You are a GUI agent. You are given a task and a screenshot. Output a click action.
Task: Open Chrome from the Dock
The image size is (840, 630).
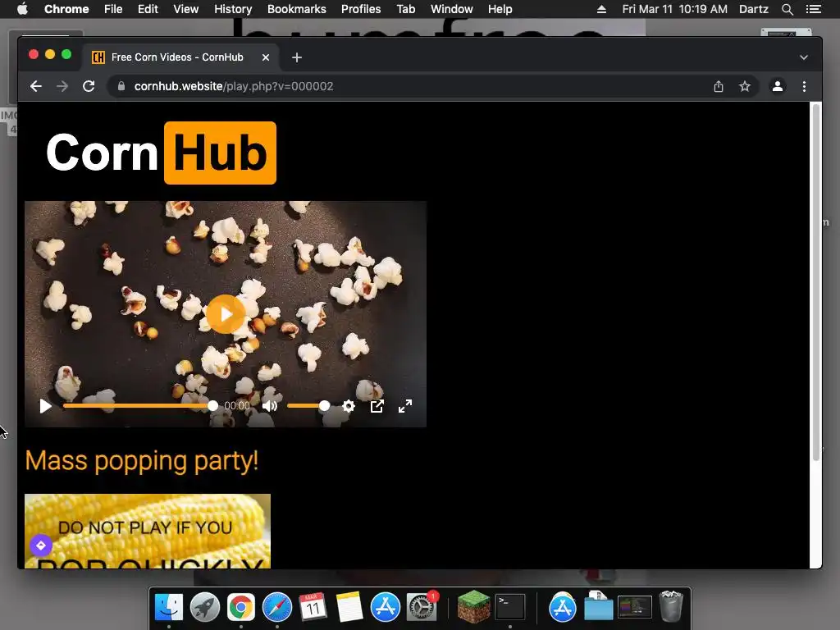(241, 607)
